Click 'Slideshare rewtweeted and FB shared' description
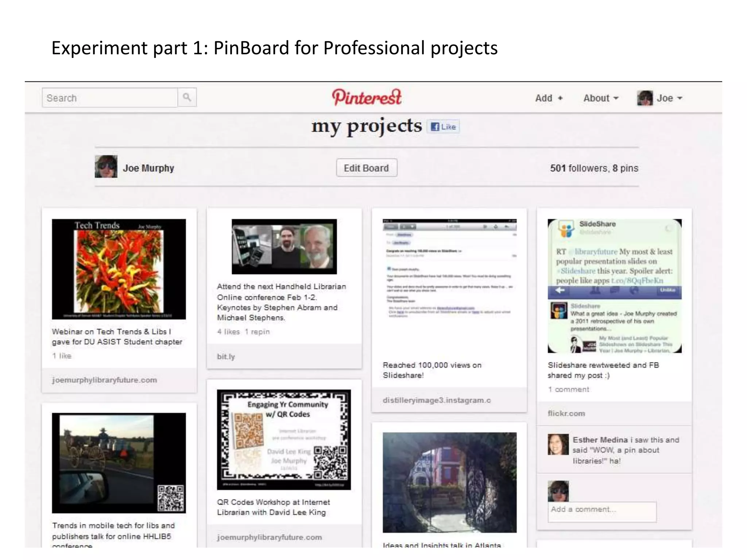 pos(603,370)
